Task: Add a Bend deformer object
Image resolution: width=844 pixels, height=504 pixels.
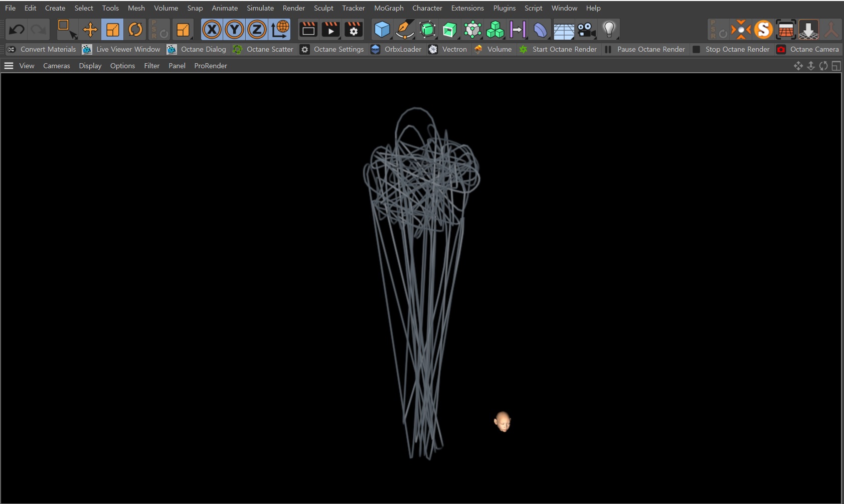Action: tap(540, 30)
